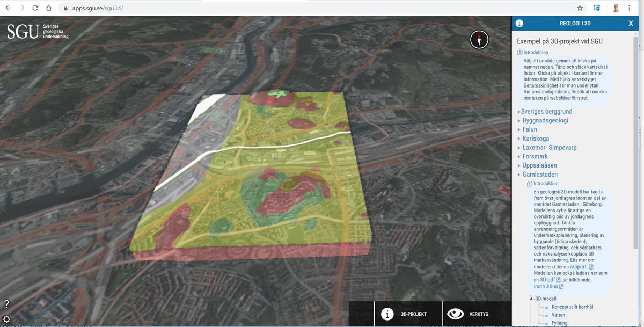Open the Chrome three-dot menu
Screen dimensions: 644x327
pos(629,8)
